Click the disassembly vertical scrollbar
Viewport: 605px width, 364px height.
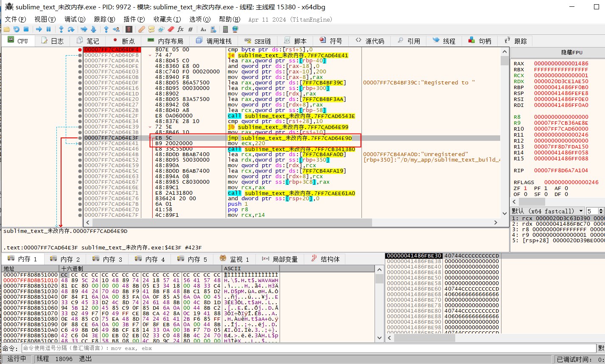pos(504,132)
